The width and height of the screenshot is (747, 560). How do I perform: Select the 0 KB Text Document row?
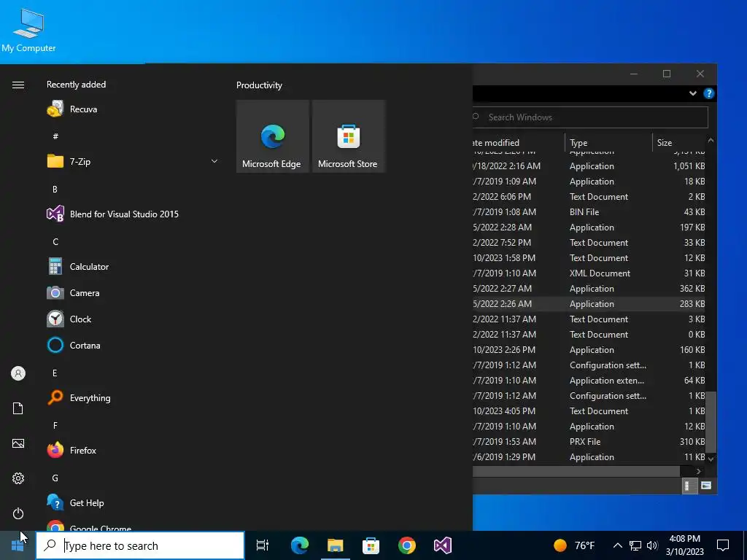coord(590,334)
